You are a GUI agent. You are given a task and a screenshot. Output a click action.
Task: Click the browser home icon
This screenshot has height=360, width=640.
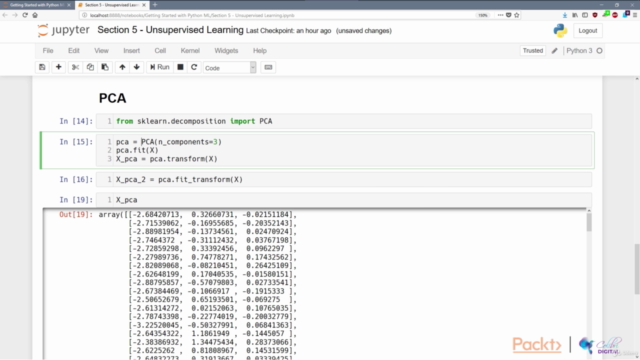pyautogui.click(x=35, y=15)
